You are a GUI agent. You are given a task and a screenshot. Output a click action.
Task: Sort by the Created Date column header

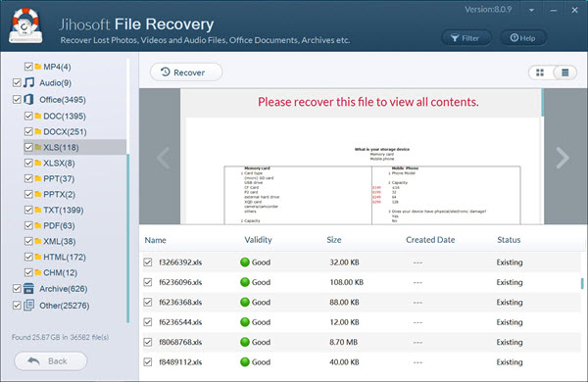tap(430, 240)
